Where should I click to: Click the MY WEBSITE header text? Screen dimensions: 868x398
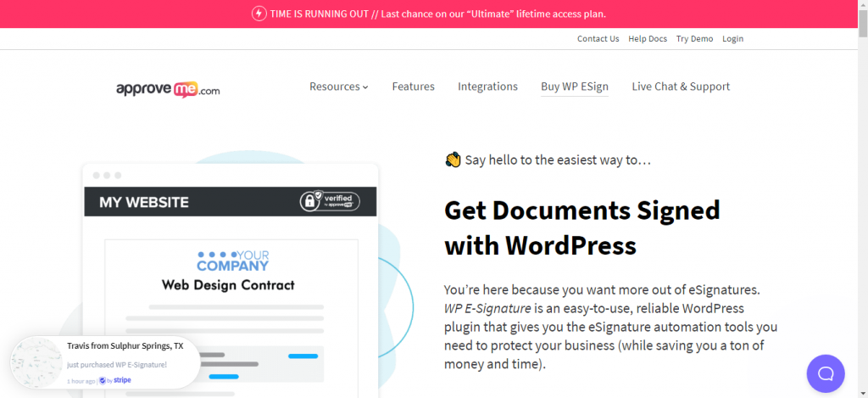tap(144, 202)
